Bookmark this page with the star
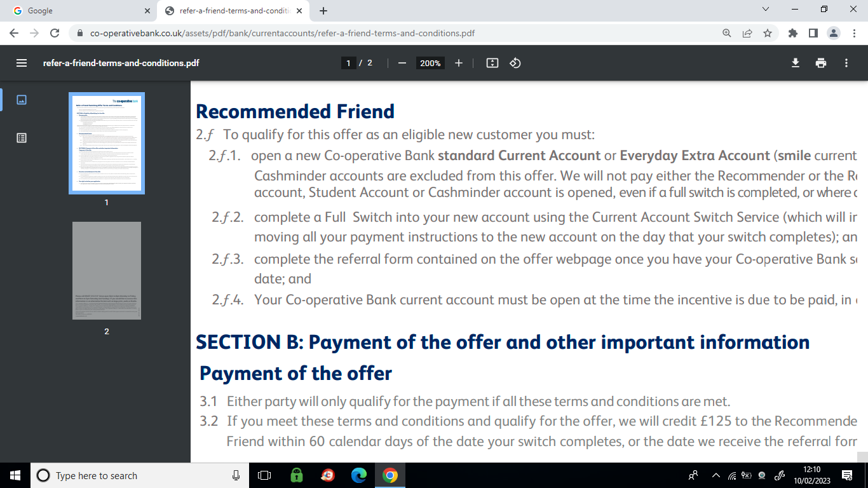Screen dimensions: 868x488 768,33
